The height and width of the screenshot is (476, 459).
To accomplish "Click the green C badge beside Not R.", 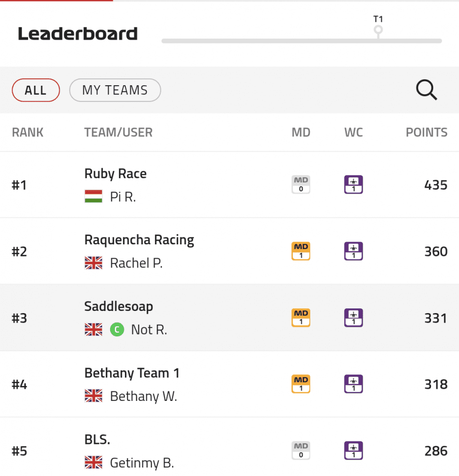I will (x=117, y=329).
